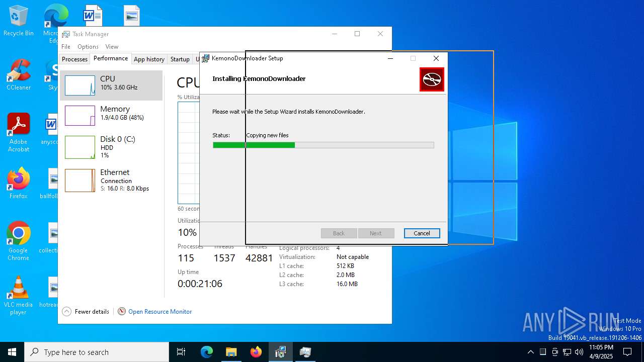Click the Handles value 42881

(x=259, y=258)
